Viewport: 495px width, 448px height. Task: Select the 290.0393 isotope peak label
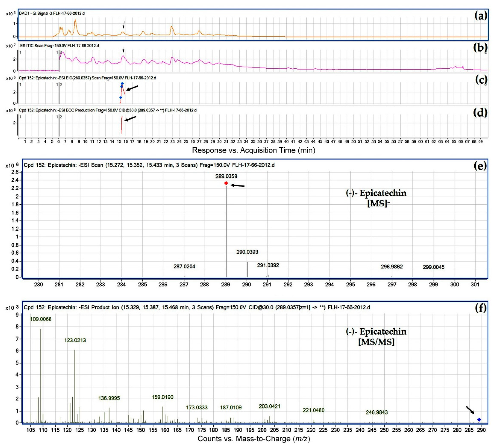[247, 252]
